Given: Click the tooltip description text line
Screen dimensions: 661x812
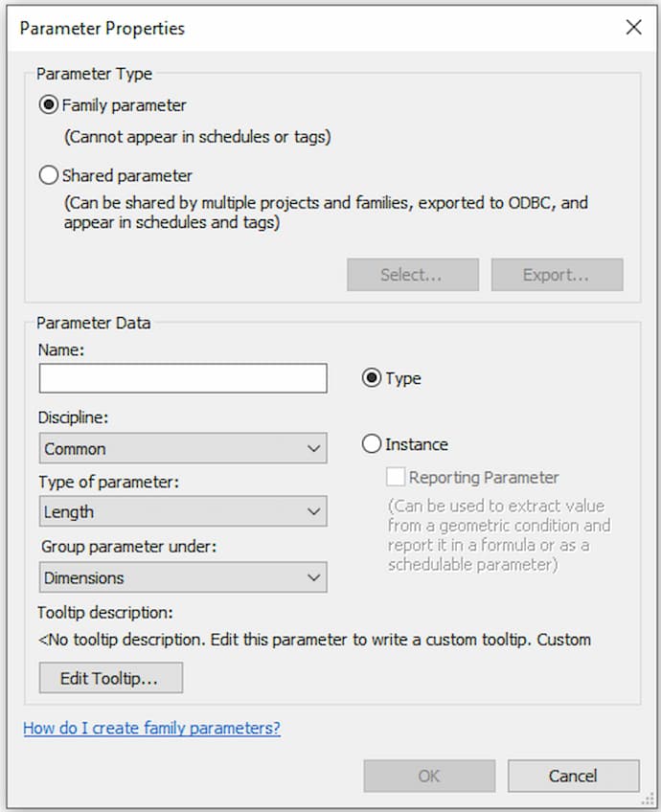Looking at the screenshot, I should click(x=314, y=640).
